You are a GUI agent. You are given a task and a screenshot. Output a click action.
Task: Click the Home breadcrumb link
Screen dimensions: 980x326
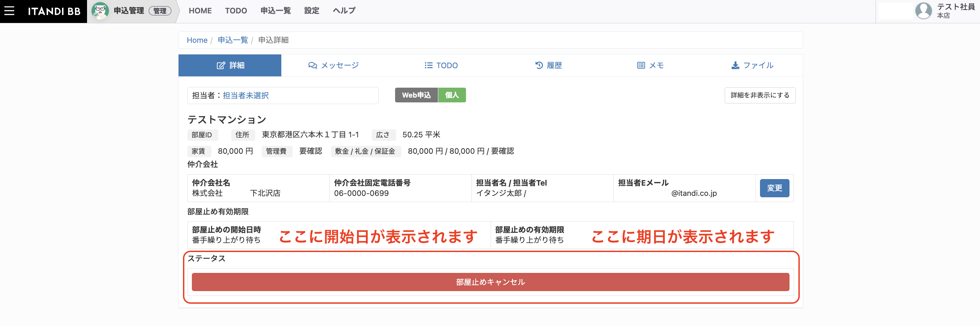[x=197, y=40]
